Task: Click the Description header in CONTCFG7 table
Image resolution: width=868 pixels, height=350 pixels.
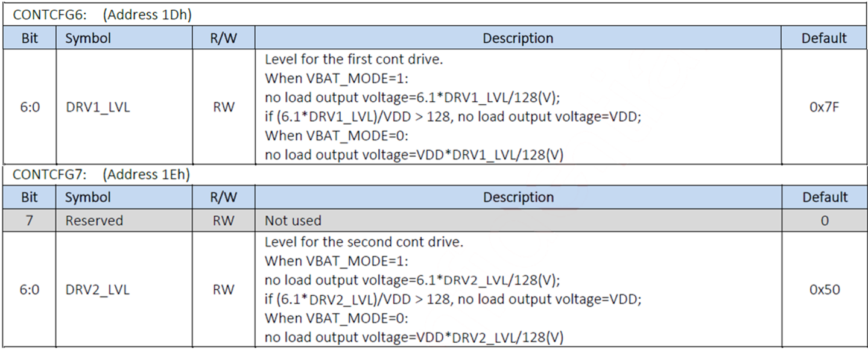Action: coord(518,197)
